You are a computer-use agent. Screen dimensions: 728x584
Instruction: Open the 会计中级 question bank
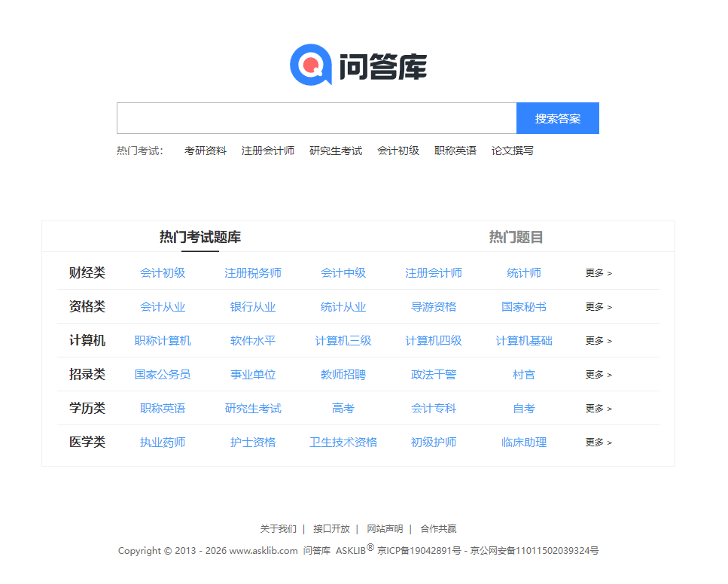[343, 273]
